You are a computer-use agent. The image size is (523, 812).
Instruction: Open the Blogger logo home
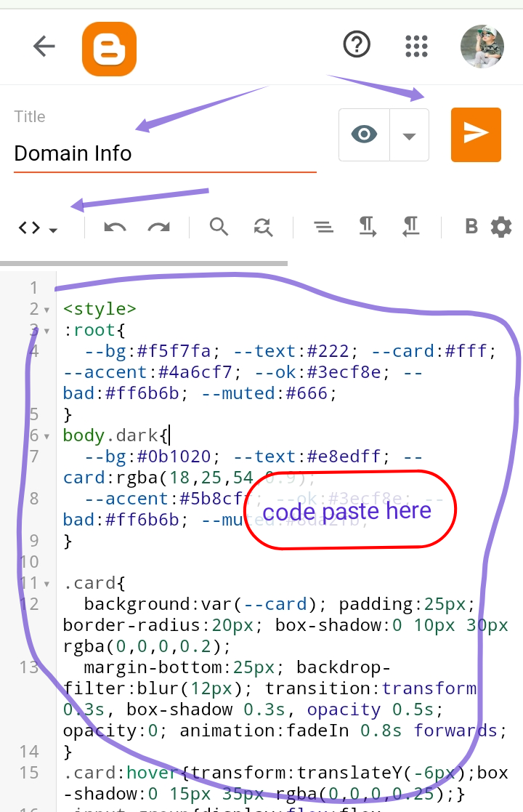tap(109, 49)
